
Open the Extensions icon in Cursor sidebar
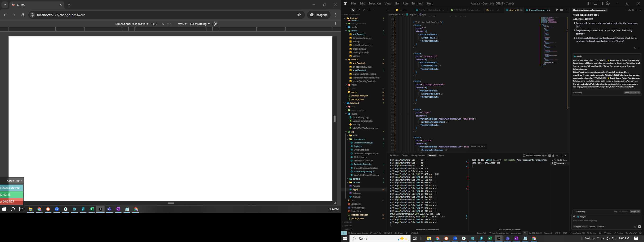[x=369, y=10]
